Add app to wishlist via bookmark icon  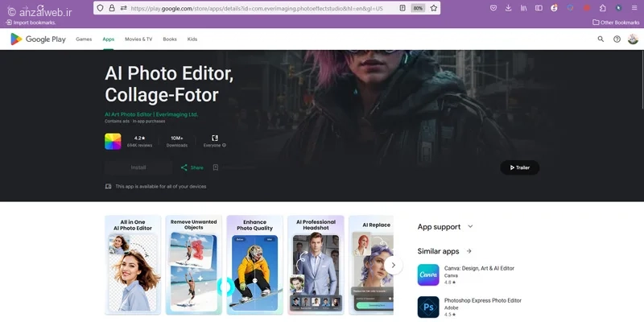pyautogui.click(x=216, y=167)
